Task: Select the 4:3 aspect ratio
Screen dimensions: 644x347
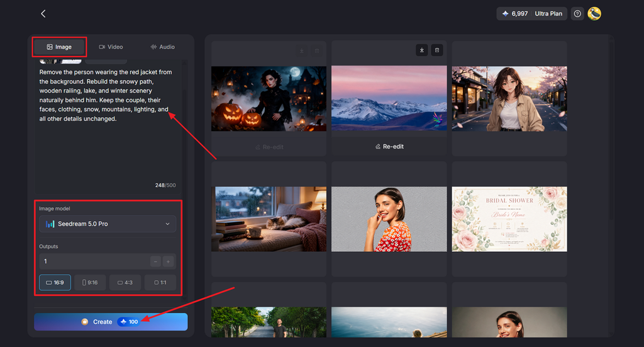Action: [x=125, y=283]
